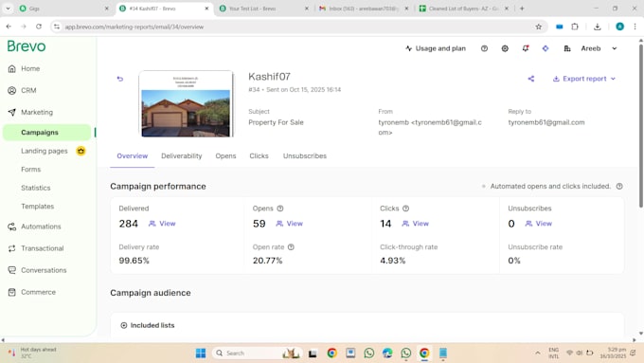The image size is (644, 363).
Task: Click the purple AI assistant icon in header
Action: pyautogui.click(x=546, y=48)
